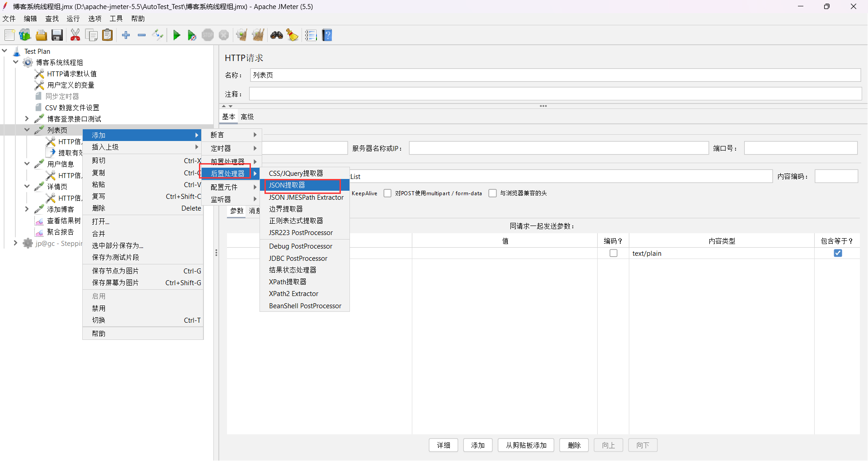The image size is (868, 461).
Task: Select 插入上级 in context menu
Action: (143, 147)
